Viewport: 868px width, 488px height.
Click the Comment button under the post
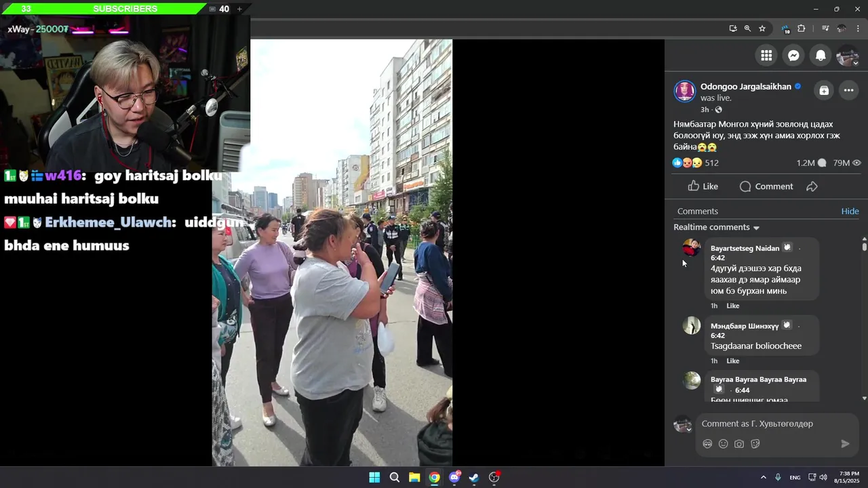point(766,186)
